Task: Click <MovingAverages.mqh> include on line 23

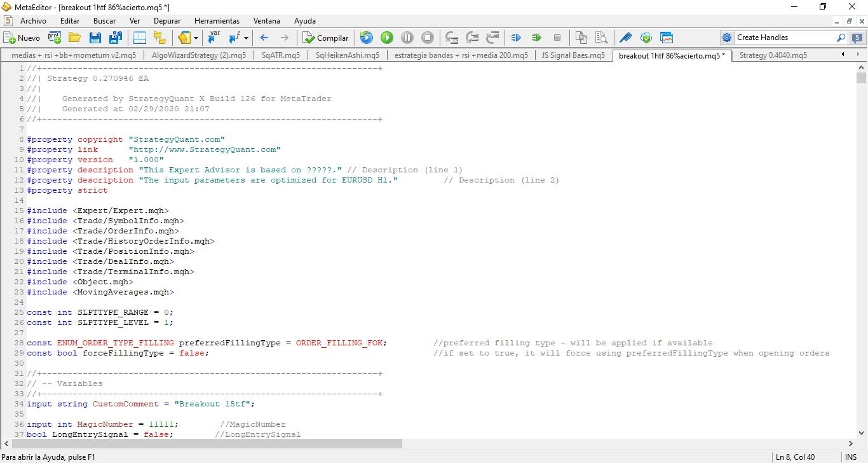Action: pyautogui.click(x=123, y=292)
